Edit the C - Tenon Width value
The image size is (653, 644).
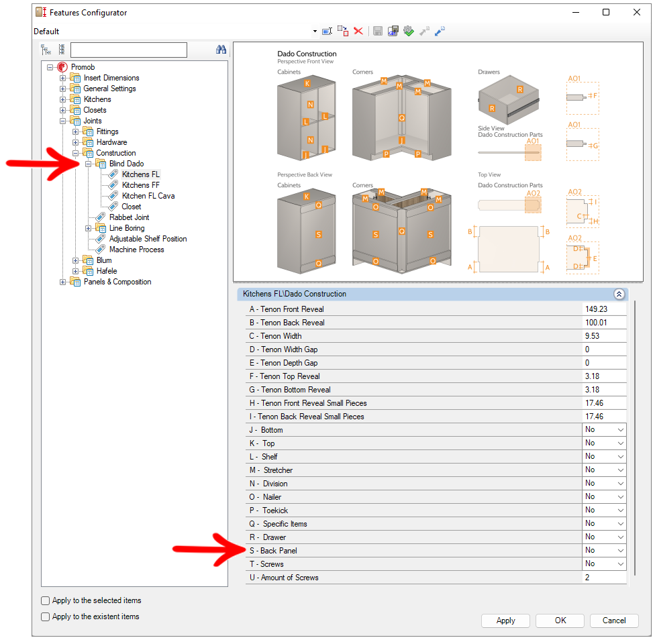click(604, 336)
